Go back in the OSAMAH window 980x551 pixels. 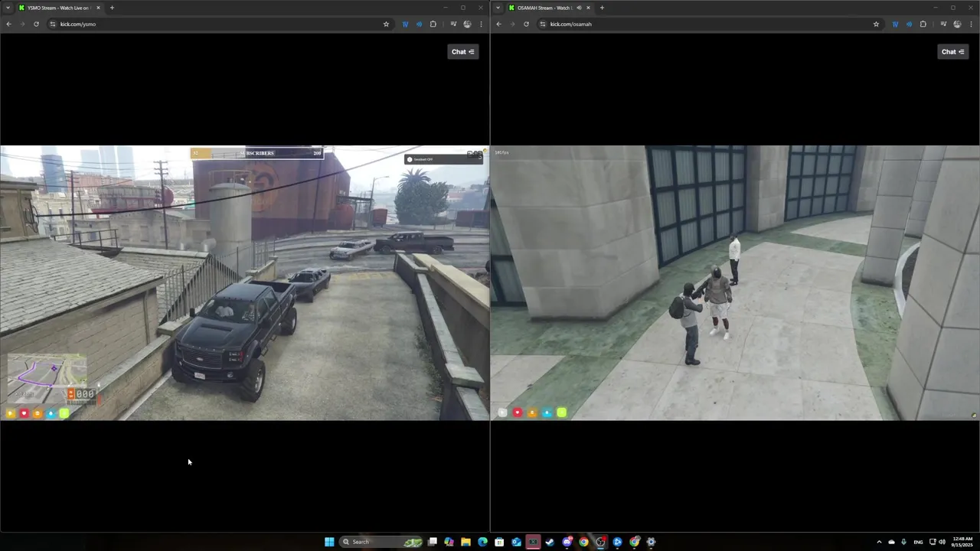[x=498, y=24]
